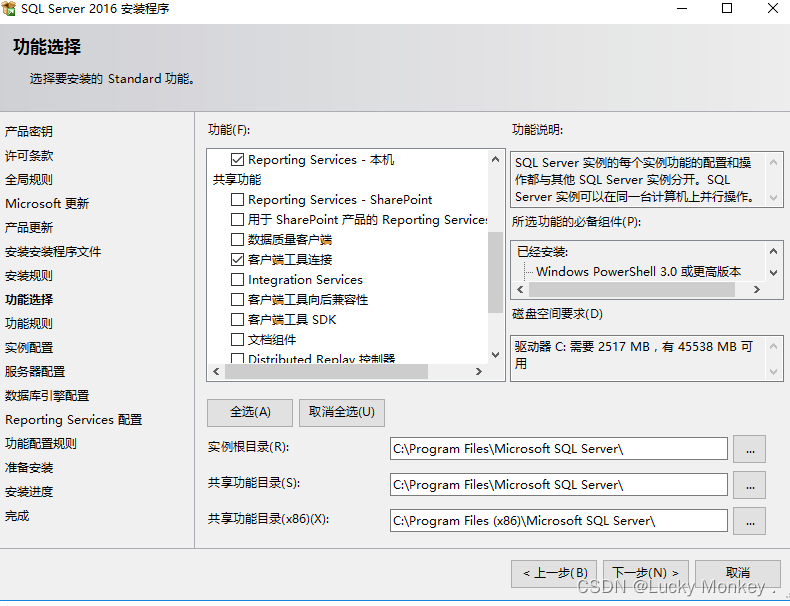This screenshot has height=606, width=790.
Task: Browse for 实例根目录 folder
Action: click(x=750, y=449)
